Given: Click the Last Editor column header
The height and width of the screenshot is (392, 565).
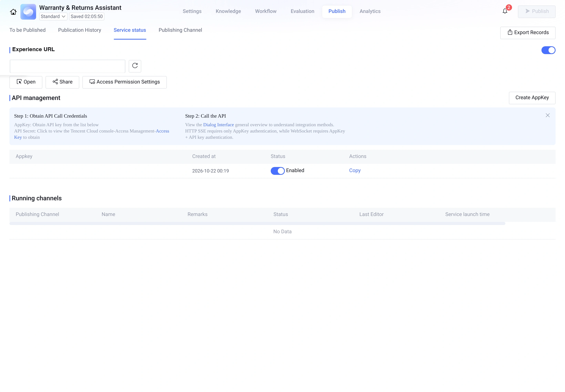Looking at the screenshot, I should (x=371, y=214).
